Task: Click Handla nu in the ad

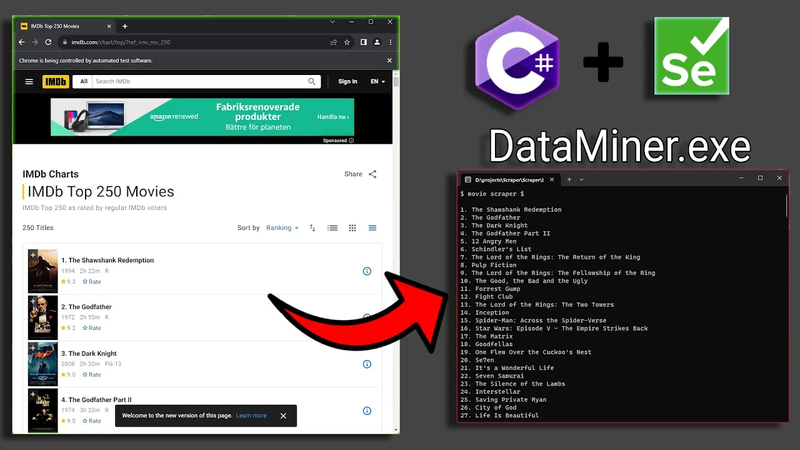Action: point(333,117)
